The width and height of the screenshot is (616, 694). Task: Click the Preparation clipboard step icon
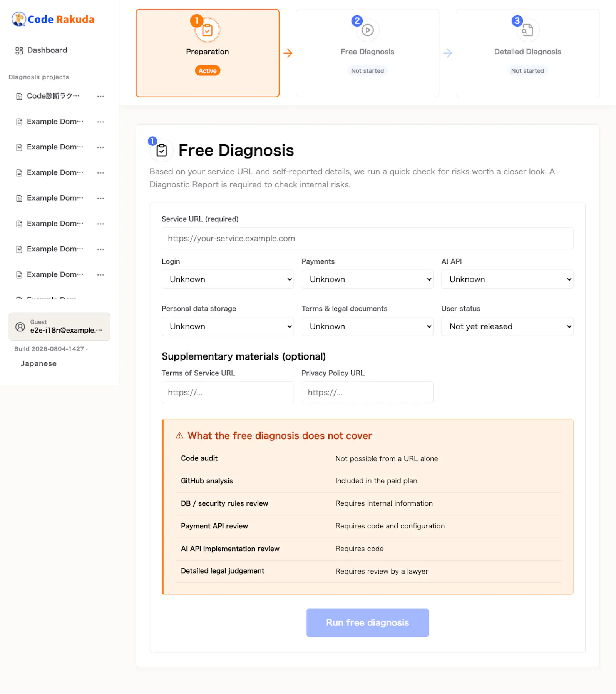pyautogui.click(x=208, y=30)
